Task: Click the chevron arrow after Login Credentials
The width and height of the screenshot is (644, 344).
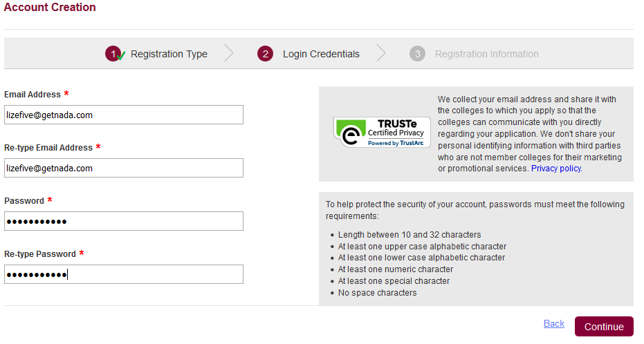Action: coord(381,53)
